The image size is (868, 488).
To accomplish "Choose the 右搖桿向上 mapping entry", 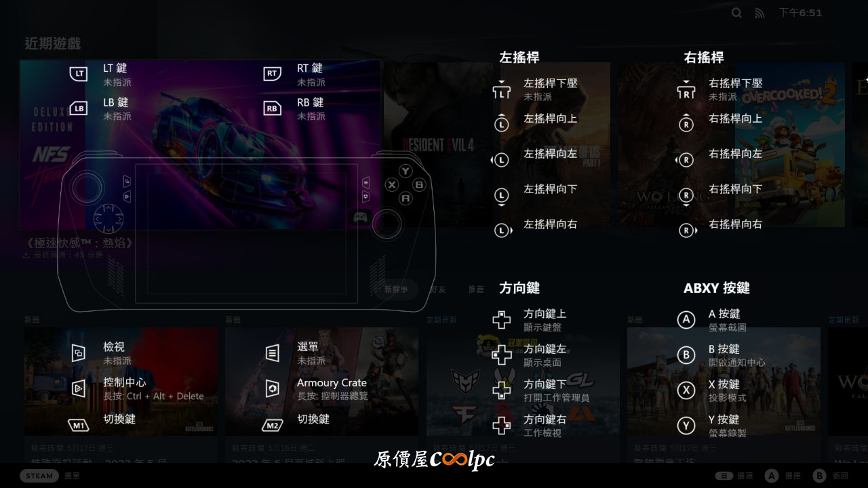I will click(720, 123).
